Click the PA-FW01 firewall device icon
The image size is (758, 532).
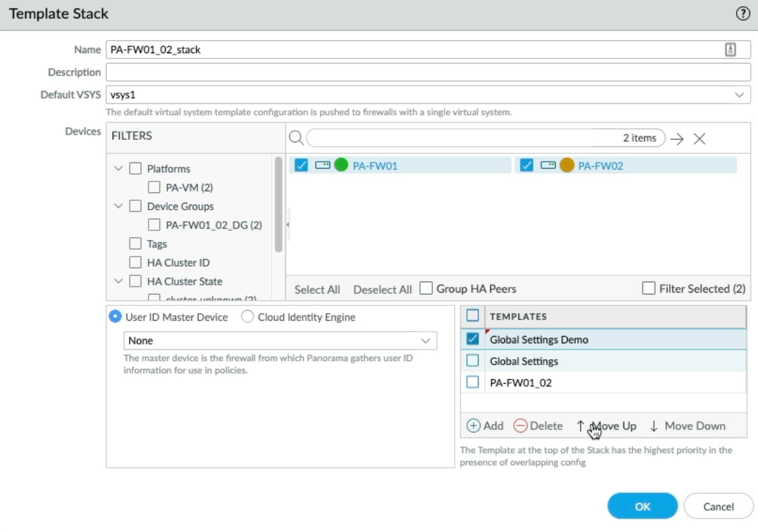(322, 165)
